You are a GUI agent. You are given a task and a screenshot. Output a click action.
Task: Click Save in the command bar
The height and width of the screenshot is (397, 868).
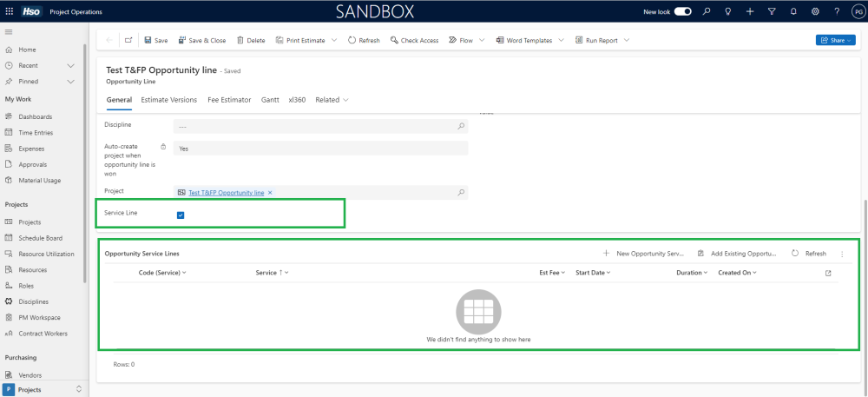click(x=156, y=41)
